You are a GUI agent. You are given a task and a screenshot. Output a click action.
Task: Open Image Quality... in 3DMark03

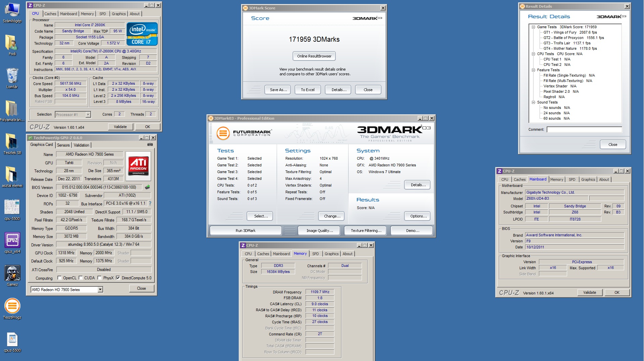320,231
